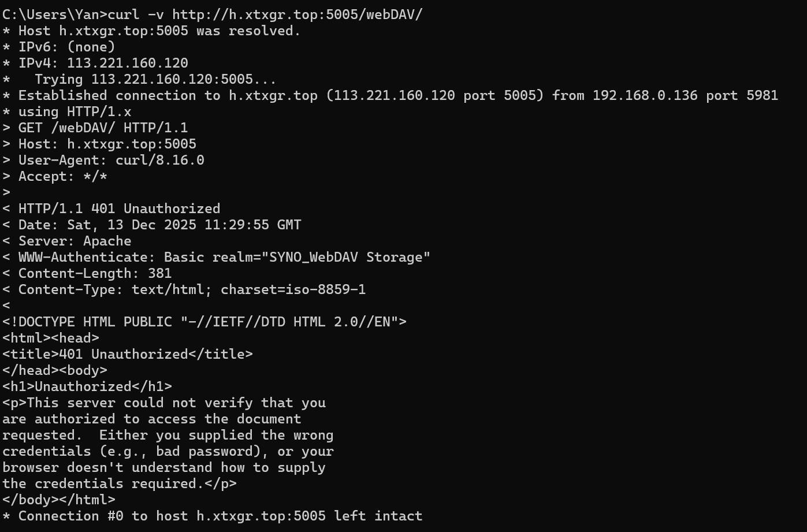
Task: Click the "Server: Apache" header
Action: pos(75,241)
